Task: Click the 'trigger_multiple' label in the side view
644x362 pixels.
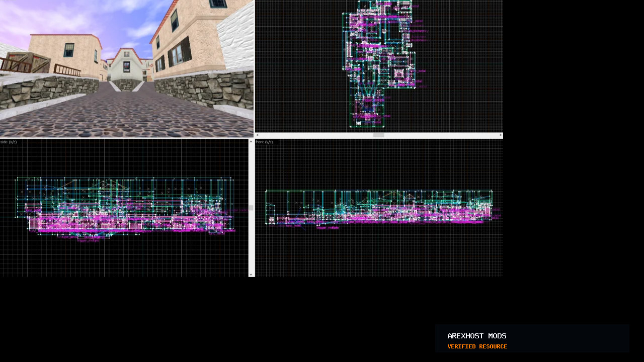Action: click(88, 240)
